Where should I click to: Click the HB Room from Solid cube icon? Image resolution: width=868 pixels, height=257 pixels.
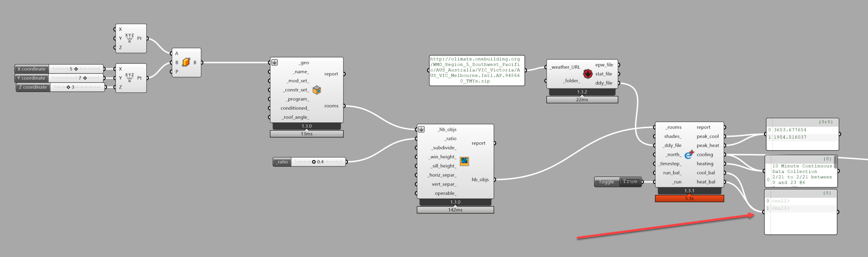(x=317, y=90)
